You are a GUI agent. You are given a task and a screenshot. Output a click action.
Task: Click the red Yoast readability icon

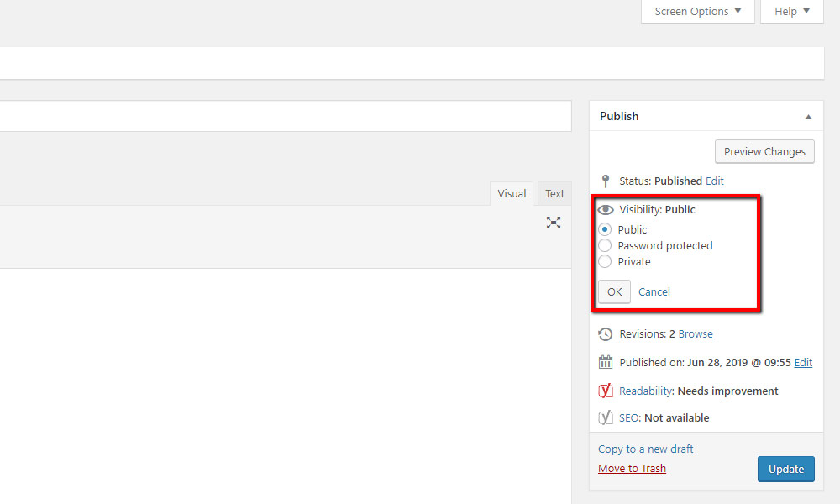(606, 391)
